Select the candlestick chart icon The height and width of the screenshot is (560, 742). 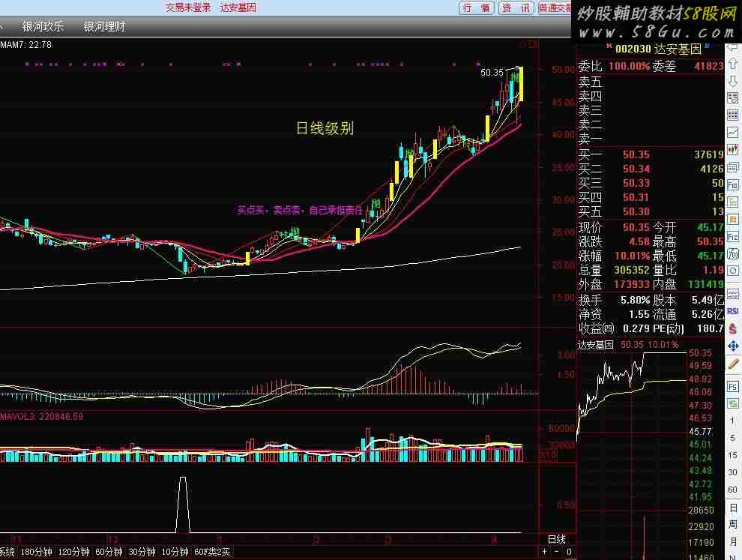tap(732, 150)
